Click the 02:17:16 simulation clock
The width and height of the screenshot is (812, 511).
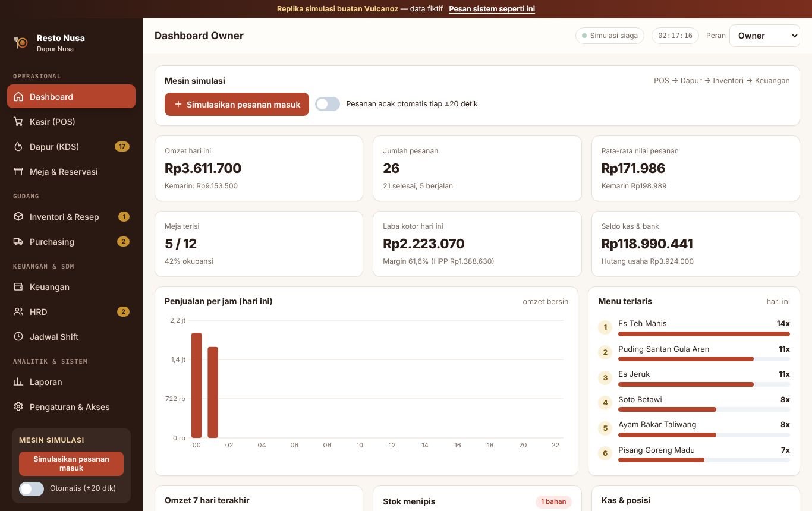coord(675,36)
